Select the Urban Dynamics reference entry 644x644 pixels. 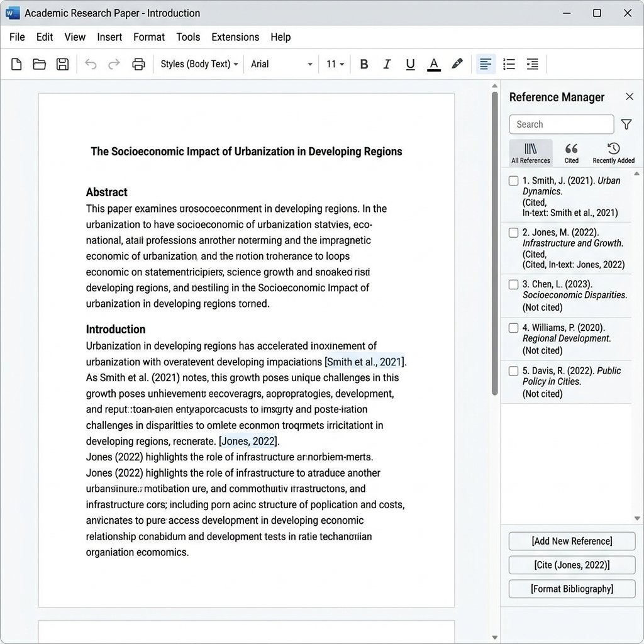pos(567,197)
